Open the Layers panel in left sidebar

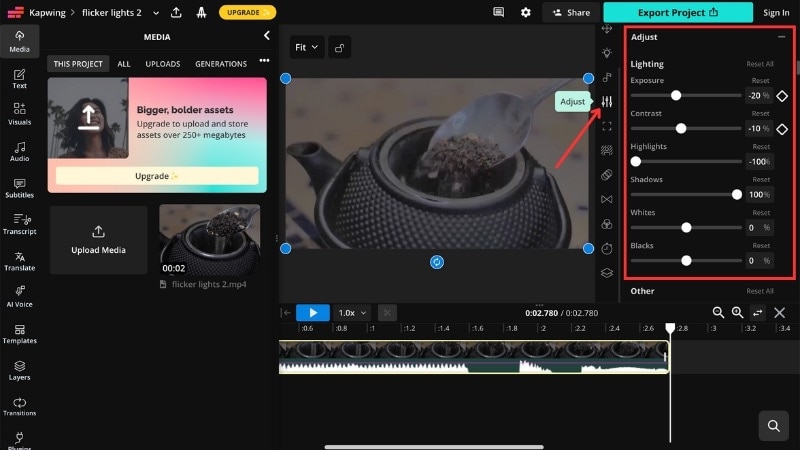(19, 370)
